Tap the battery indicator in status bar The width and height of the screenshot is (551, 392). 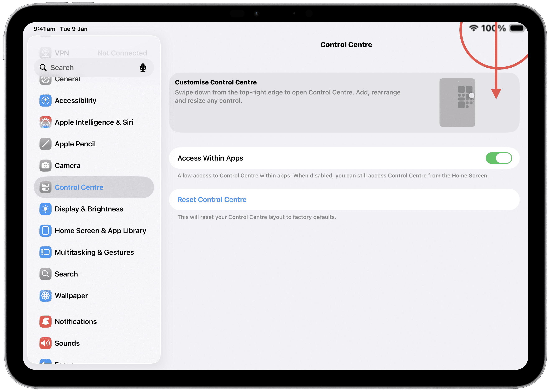(x=516, y=29)
